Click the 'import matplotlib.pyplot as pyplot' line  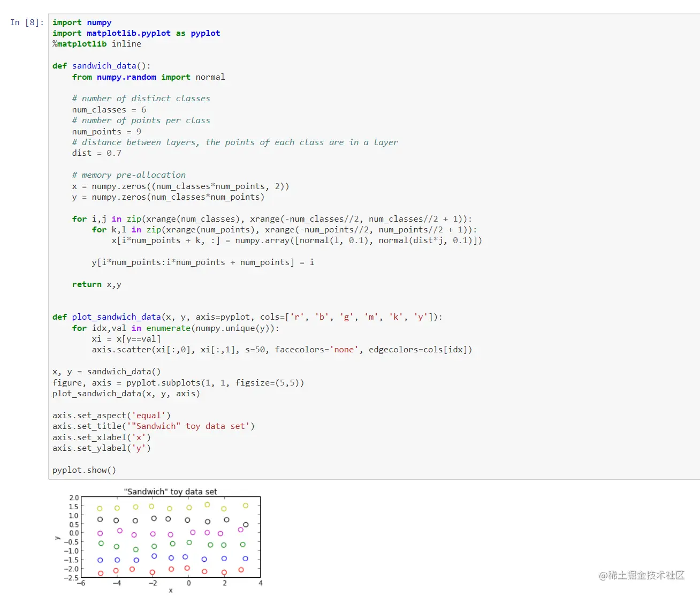[x=136, y=33]
